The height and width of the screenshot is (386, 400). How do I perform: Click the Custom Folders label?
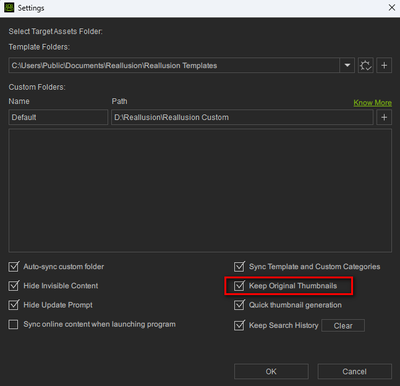coord(37,87)
